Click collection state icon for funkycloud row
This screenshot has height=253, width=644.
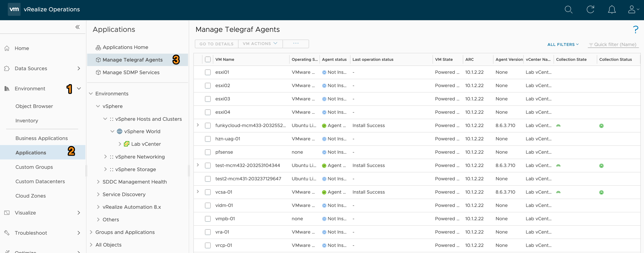(x=558, y=126)
